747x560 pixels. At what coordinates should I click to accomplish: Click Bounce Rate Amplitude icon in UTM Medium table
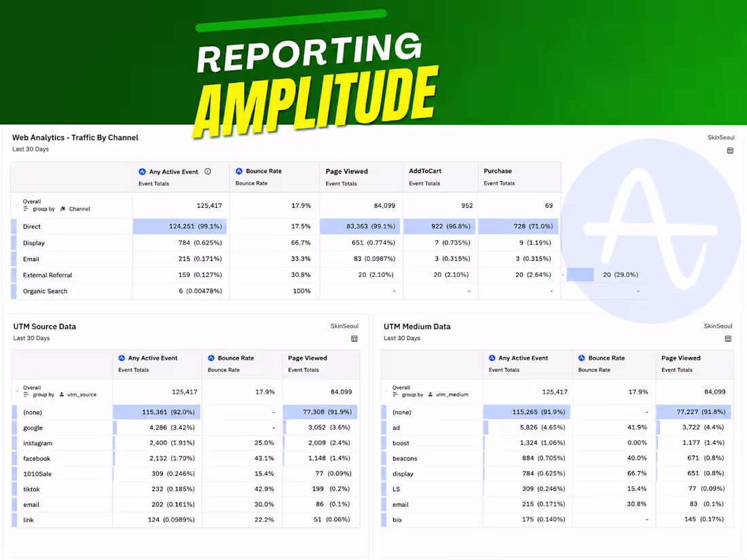pyautogui.click(x=582, y=358)
